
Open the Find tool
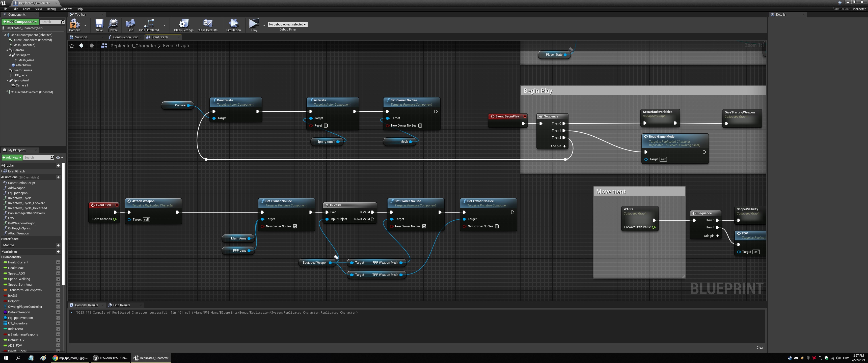[130, 25]
